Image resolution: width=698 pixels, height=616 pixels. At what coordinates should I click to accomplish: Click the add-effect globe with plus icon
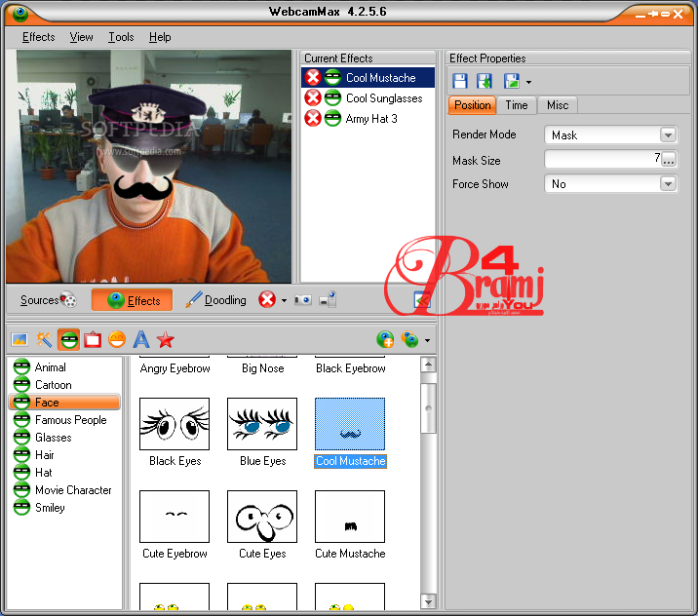click(385, 340)
